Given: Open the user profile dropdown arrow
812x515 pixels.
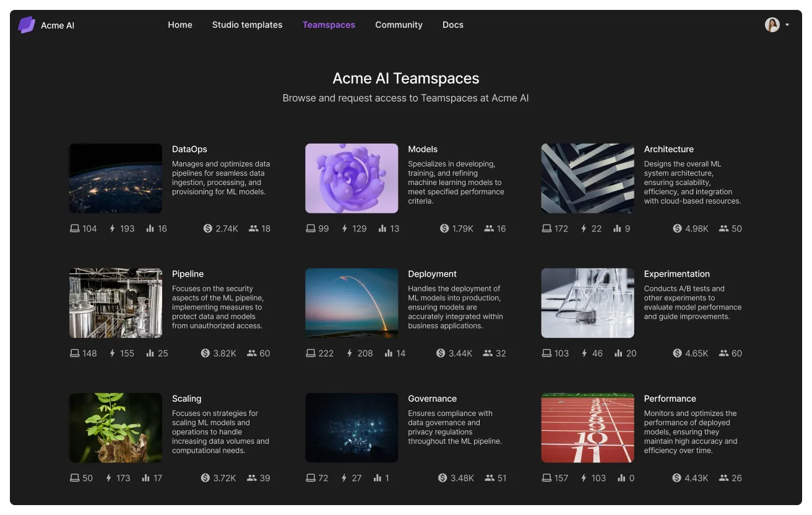Looking at the screenshot, I should (x=787, y=25).
